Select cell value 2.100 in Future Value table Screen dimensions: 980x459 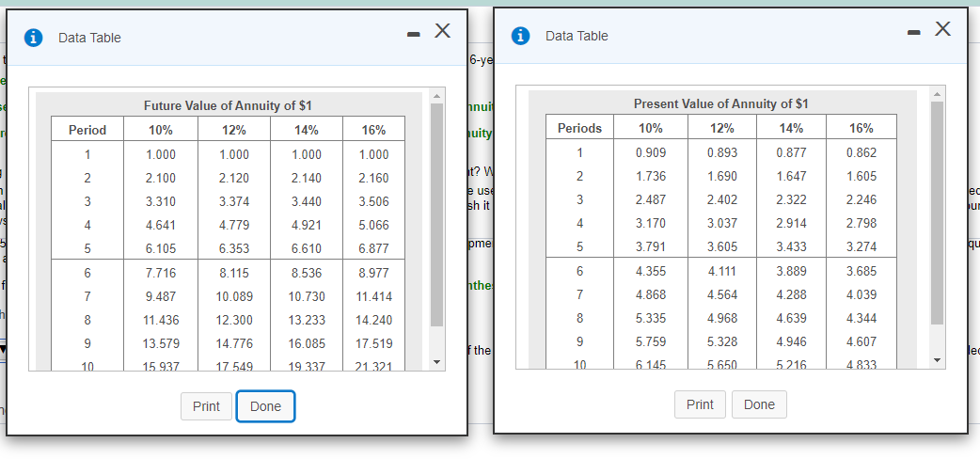coord(161,178)
